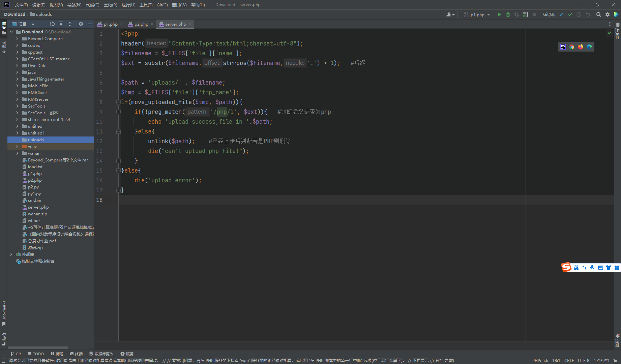The height and width of the screenshot is (364, 621).
Task: Open the 项目 view selector dropdown
Action: point(23,24)
